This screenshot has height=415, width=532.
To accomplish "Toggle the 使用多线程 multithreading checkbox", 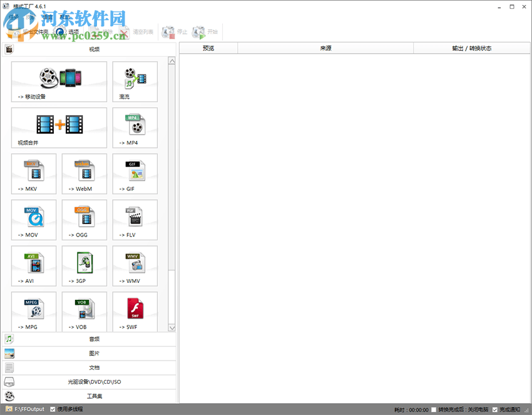I will click(x=53, y=409).
